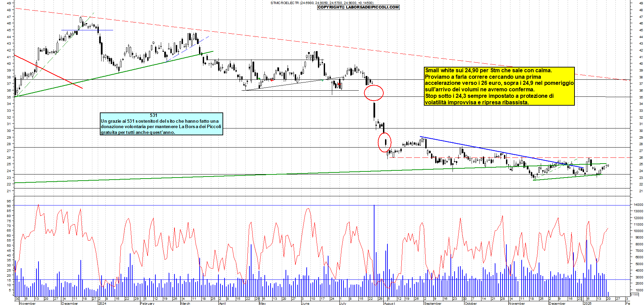Click the '2024' year label on the time axis
Screen dimensions: 644x305
click(x=102, y=303)
